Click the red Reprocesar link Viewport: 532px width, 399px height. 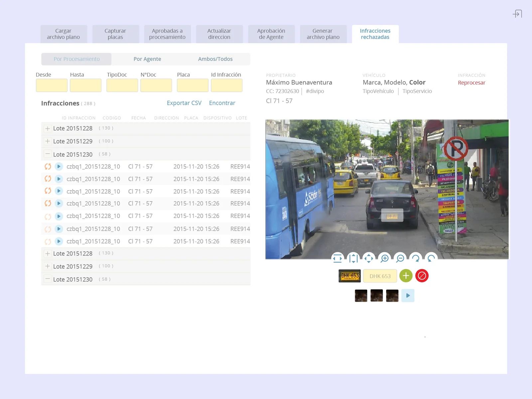click(471, 82)
